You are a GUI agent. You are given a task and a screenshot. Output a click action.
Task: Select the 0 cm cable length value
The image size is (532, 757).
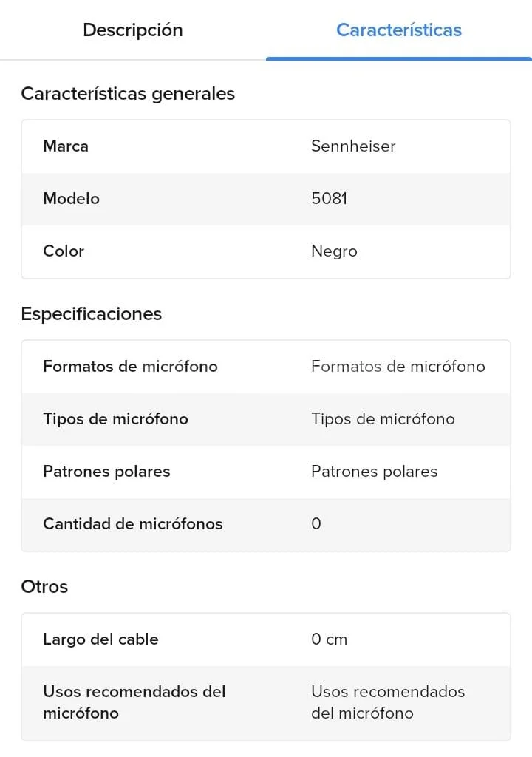coord(329,639)
